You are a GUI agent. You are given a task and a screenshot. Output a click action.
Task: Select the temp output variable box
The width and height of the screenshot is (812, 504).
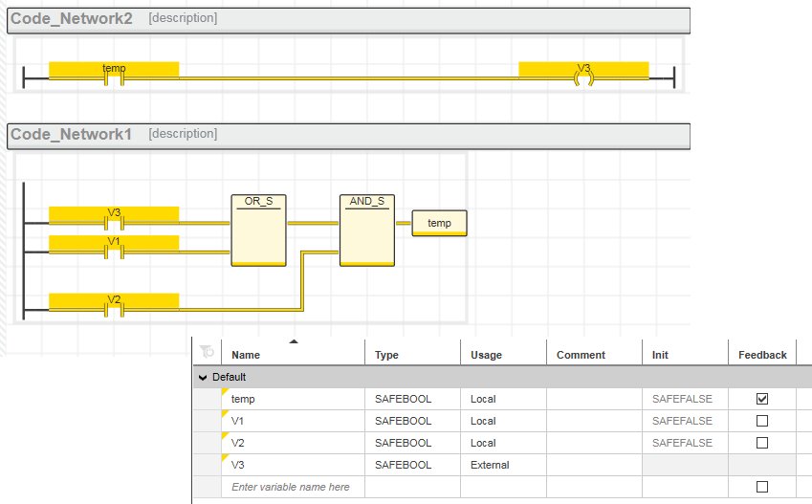coord(439,223)
